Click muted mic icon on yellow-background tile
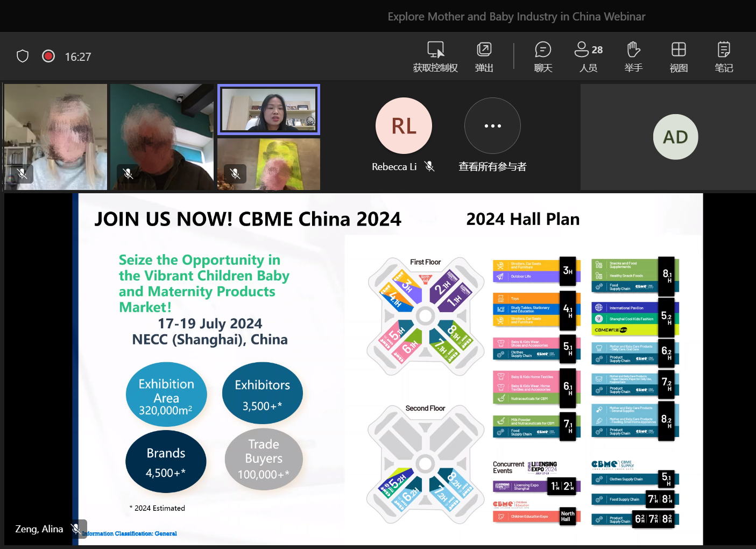The height and width of the screenshot is (549, 756). 235,173
